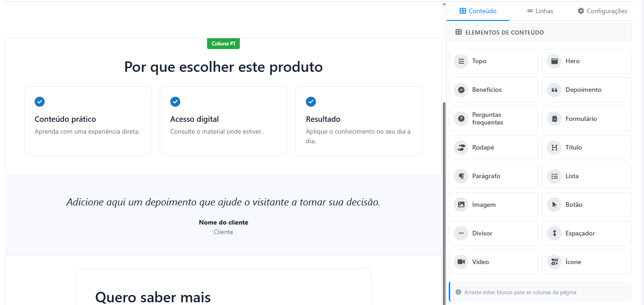Click the Nome do cliente text
This screenshot has height=305, width=644.
[x=223, y=222]
